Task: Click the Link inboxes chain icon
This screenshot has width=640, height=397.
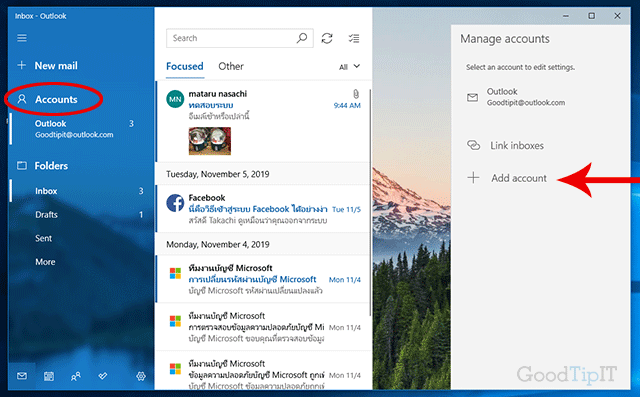Action: [473, 145]
